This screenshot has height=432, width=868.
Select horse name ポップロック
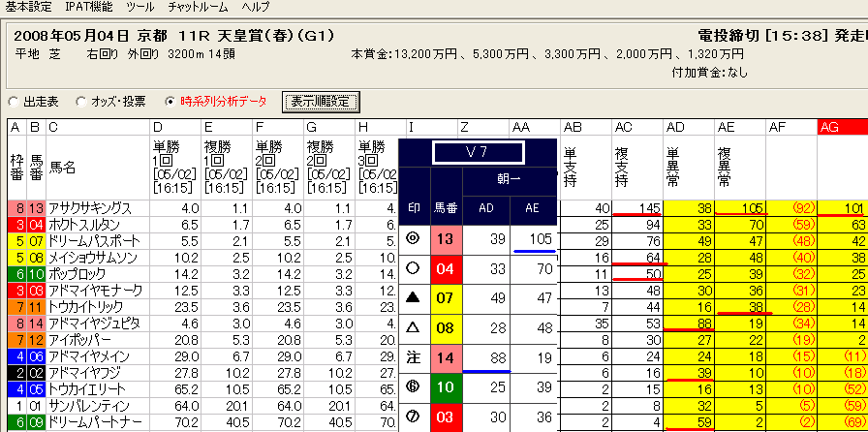[x=77, y=274]
